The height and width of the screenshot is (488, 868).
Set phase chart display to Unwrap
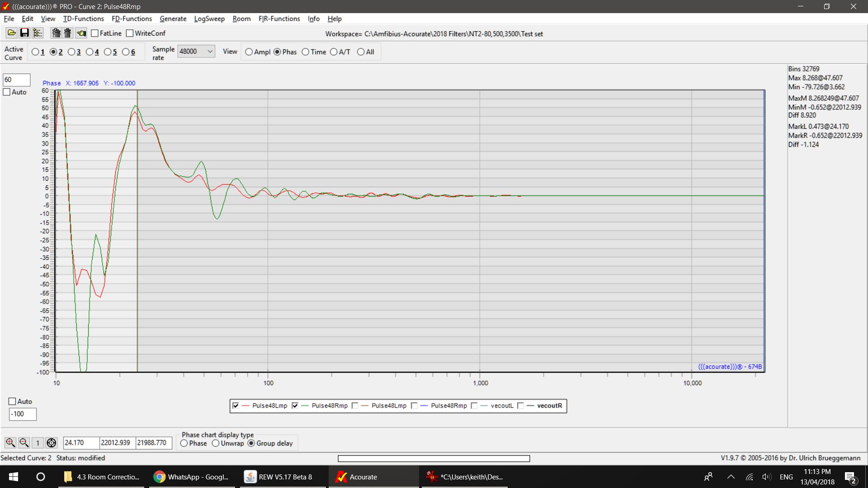pos(216,443)
